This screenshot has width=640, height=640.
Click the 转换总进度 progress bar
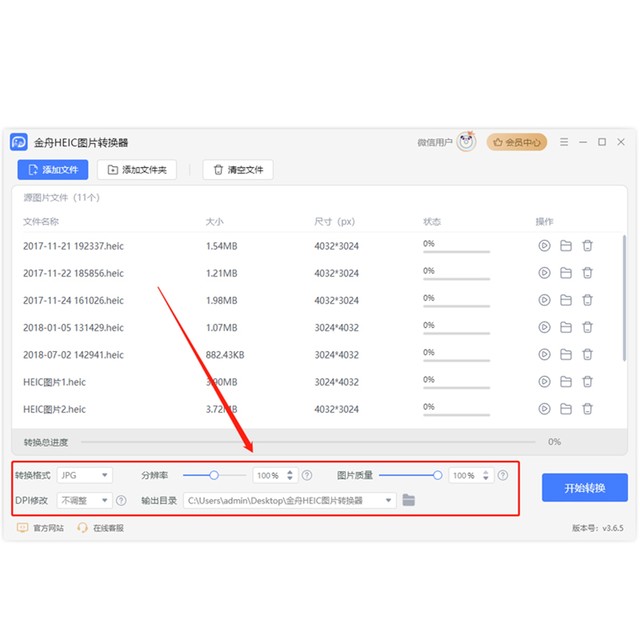coord(308,442)
